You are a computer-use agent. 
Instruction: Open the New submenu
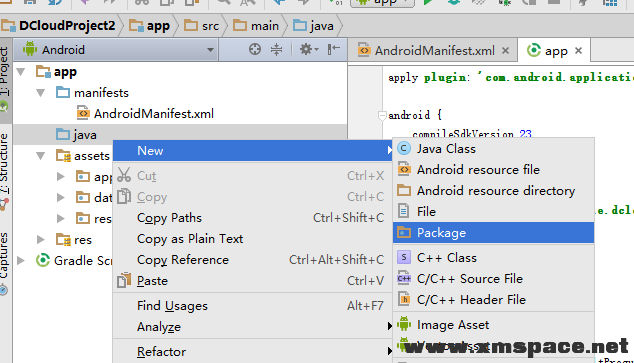click(x=253, y=151)
